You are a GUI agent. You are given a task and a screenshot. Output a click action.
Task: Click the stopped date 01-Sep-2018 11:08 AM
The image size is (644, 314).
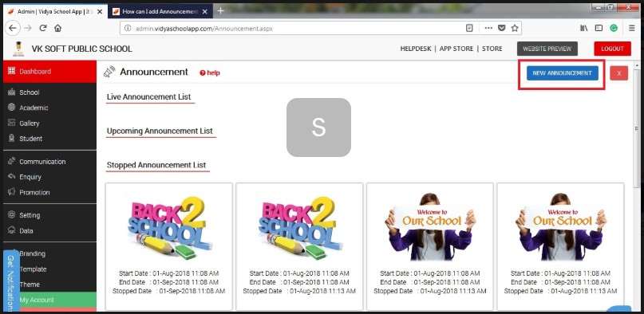tap(169, 291)
